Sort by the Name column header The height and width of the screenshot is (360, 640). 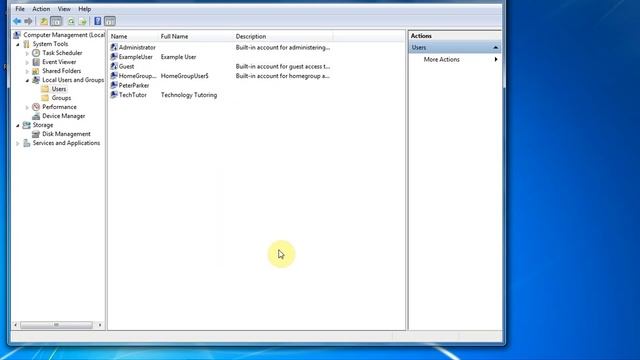[133, 36]
